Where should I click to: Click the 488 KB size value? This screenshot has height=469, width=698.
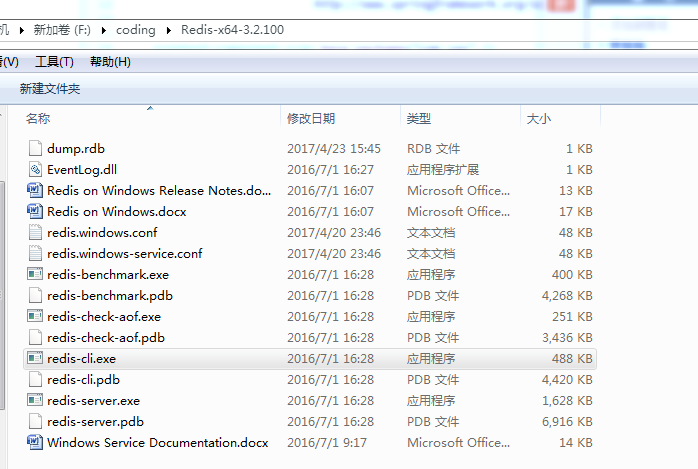(x=572, y=359)
